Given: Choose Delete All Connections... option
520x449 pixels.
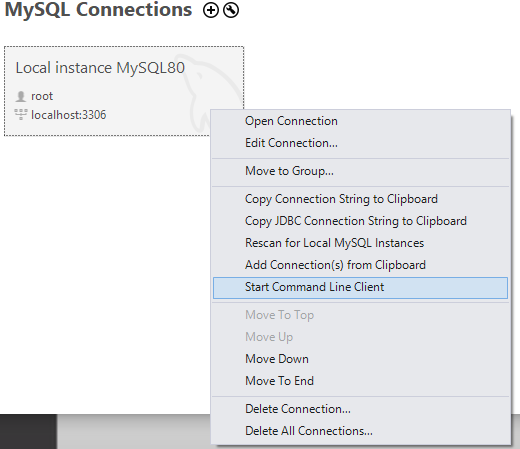Looking at the screenshot, I should 360,431.
